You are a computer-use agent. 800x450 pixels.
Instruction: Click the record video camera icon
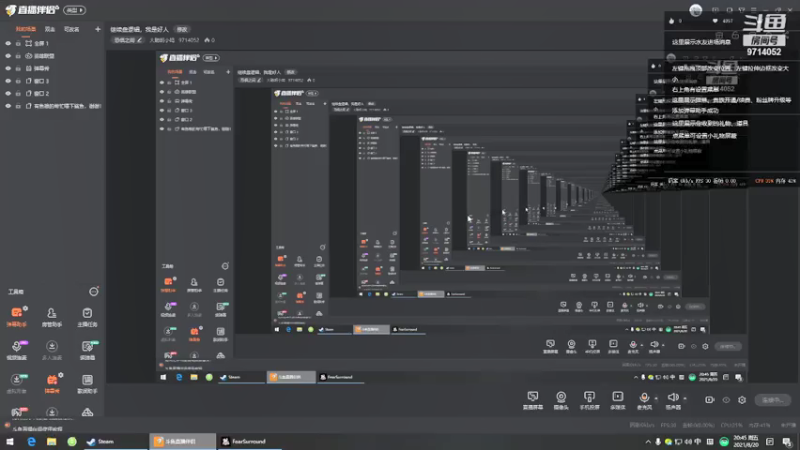click(710, 400)
